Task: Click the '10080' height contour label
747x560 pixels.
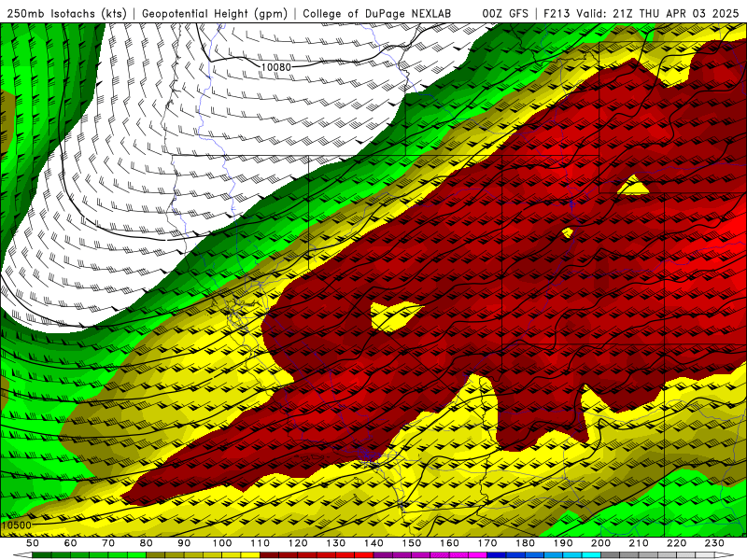Action: tap(275, 67)
